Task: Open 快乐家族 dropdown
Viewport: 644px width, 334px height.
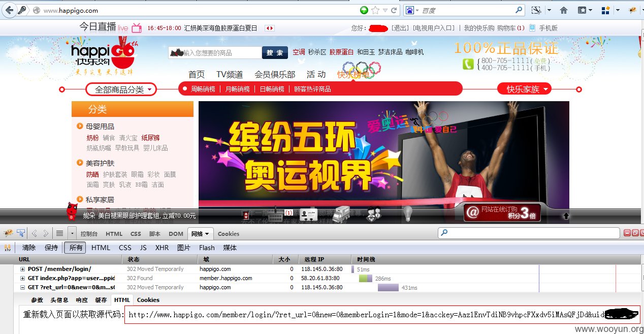Action: coord(525,89)
